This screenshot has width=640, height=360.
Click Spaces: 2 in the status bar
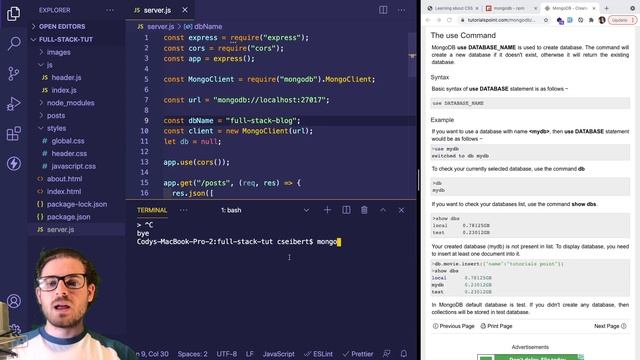point(192,354)
